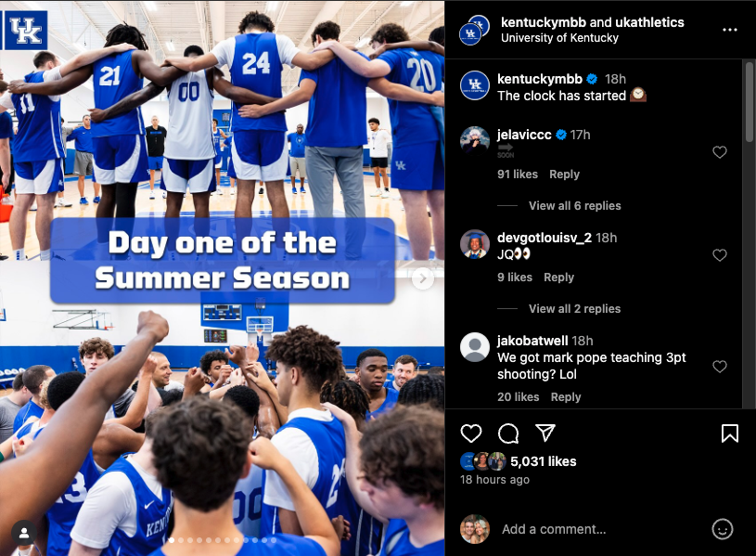Open the comment speech bubble icon
Screen dimensions: 756x556
tap(508, 433)
